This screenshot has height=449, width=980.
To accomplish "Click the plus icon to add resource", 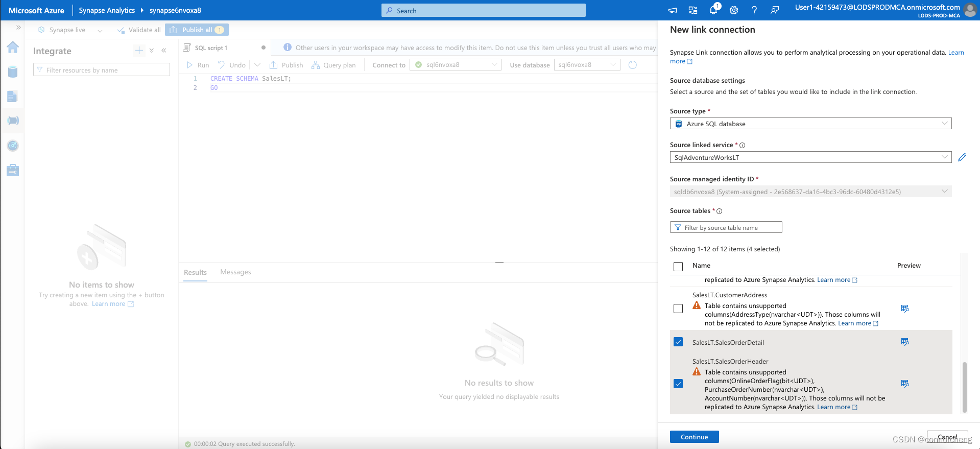I will [x=139, y=50].
